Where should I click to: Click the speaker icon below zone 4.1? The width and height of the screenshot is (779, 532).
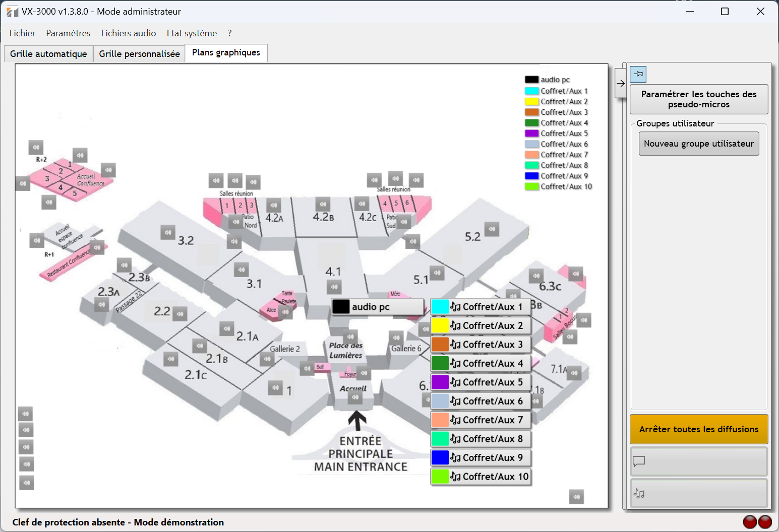pos(334,287)
